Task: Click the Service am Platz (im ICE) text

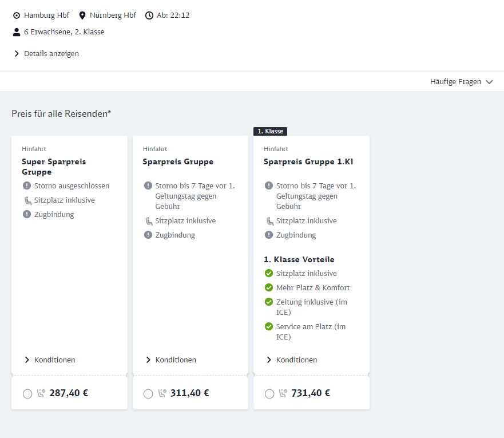Action: click(311, 332)
